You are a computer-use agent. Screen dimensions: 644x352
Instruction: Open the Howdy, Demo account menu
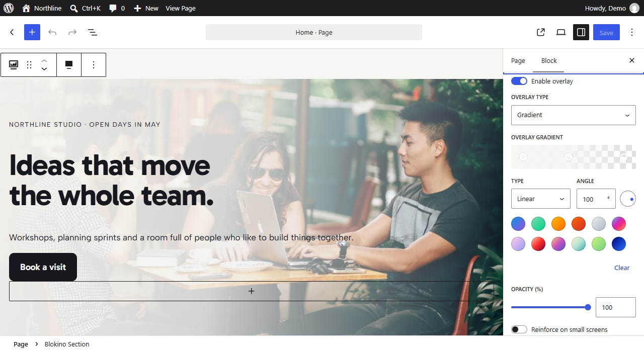(612, 8)
